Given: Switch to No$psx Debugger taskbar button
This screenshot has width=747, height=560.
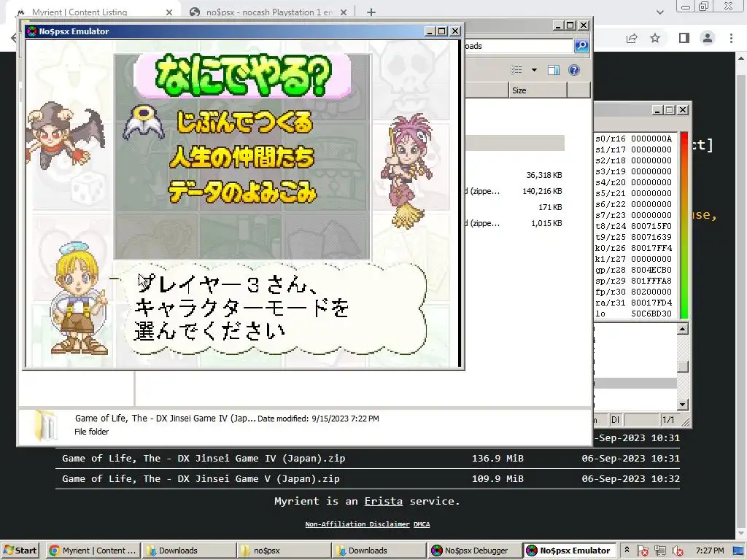Looking at the screenshot, I should pos(474,551).
